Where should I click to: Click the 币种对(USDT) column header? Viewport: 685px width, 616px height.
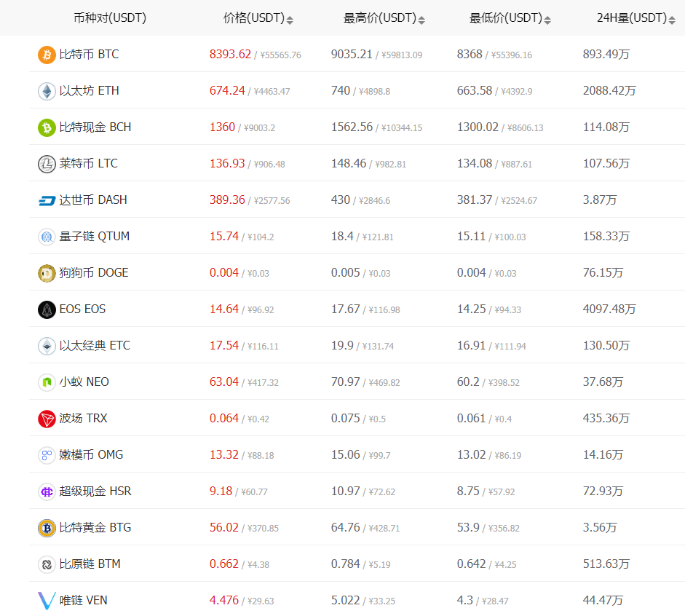(110, 18)
